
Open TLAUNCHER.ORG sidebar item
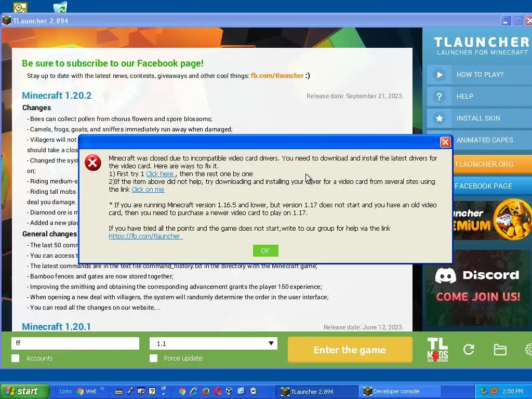pyautogui.click(x=492, y=164)
